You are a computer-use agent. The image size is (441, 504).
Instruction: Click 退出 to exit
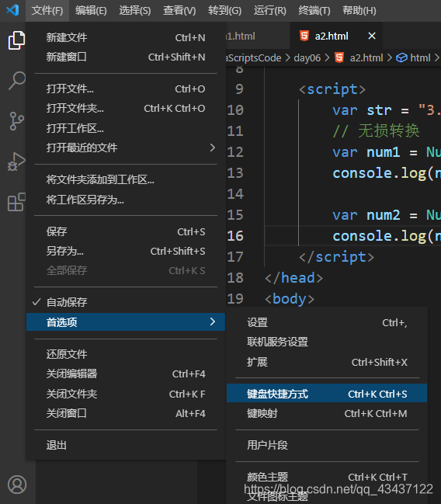[126, 445]
